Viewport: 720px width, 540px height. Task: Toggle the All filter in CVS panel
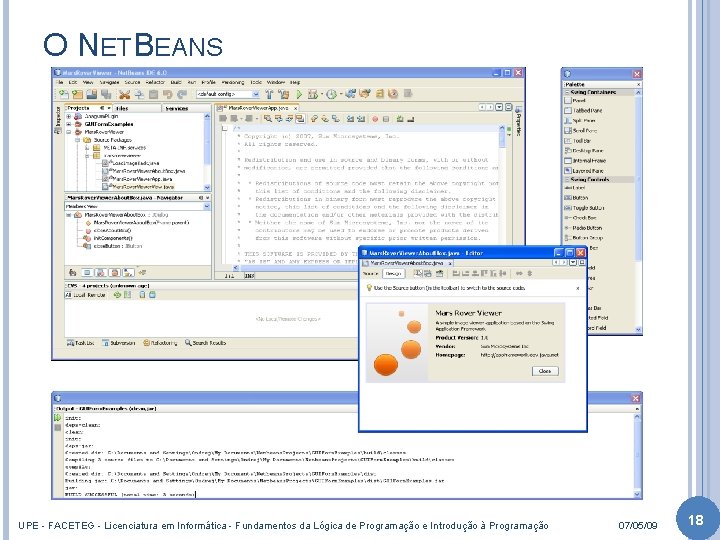69,295
